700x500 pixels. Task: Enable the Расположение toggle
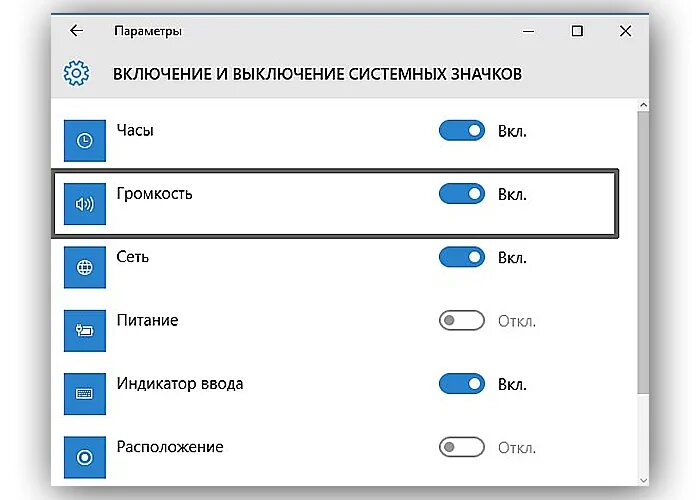point(461,447)
